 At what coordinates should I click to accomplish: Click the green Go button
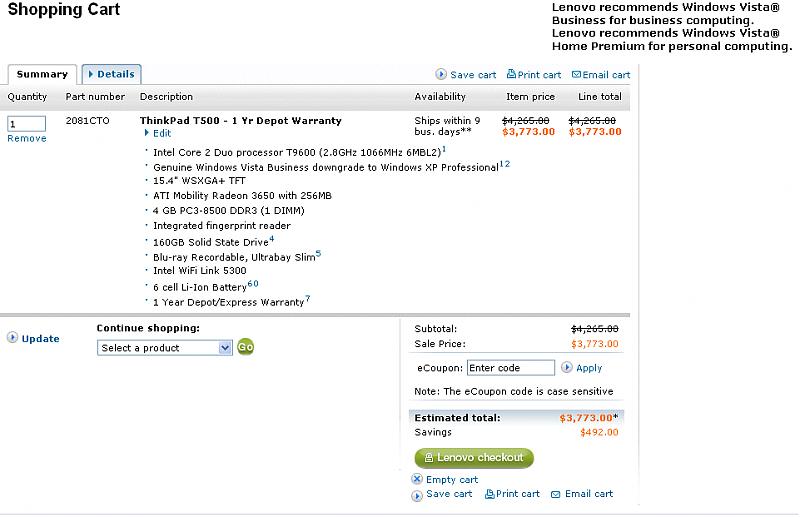click(246, 348)
